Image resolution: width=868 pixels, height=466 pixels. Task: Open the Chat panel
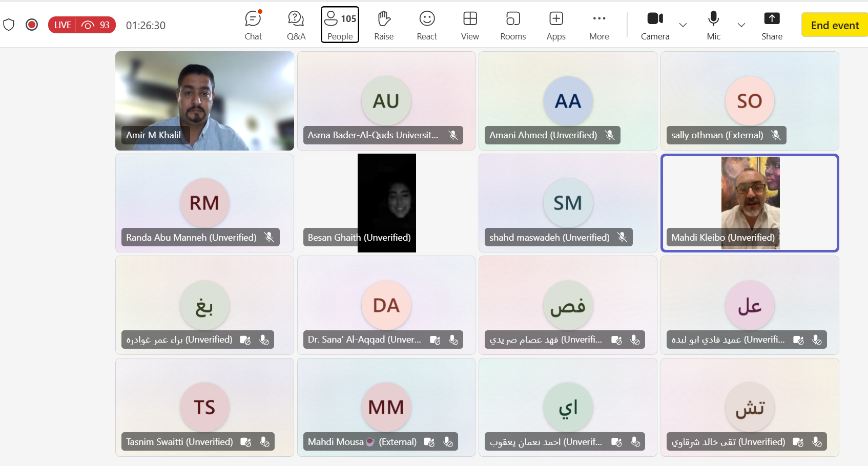pos(253,25)
